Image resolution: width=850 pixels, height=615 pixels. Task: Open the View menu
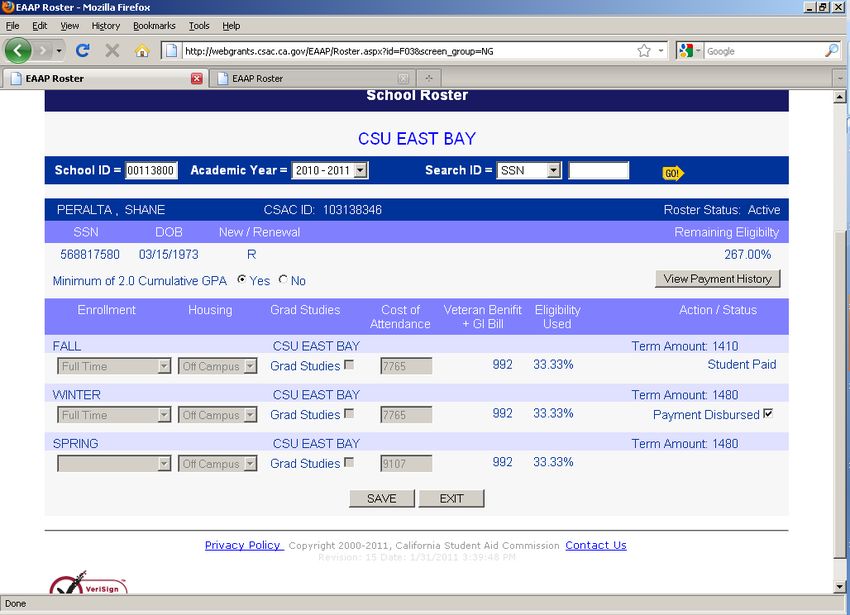[69, 25]
